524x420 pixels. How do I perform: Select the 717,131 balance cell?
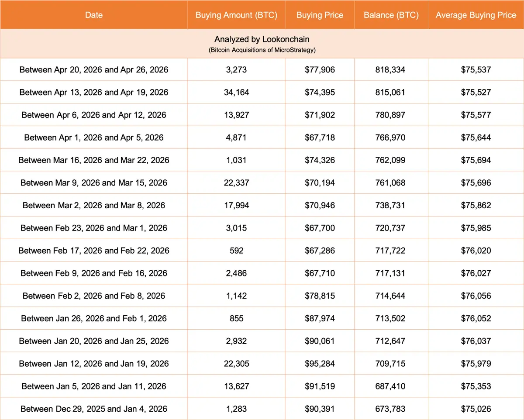coord(390,273)
